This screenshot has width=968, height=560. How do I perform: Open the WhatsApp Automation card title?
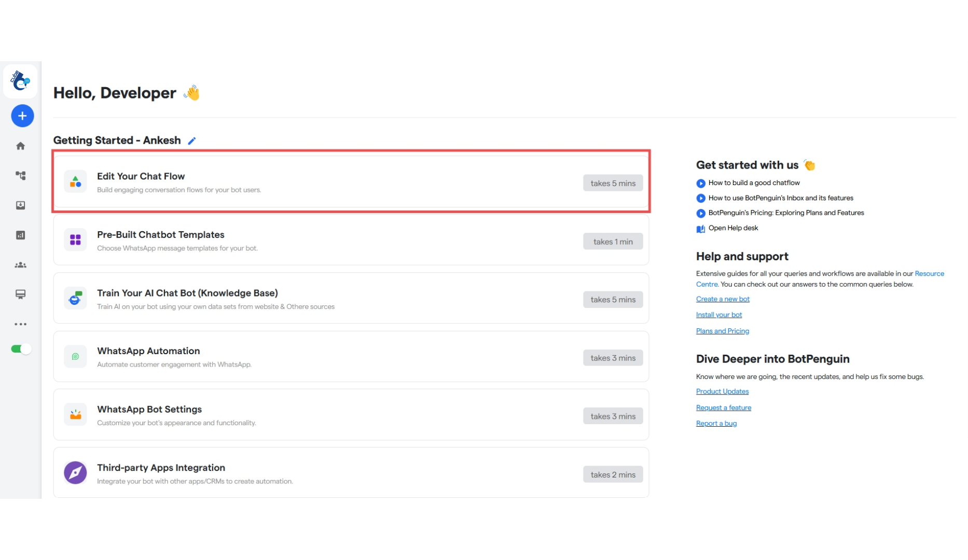(x=148, y=351)
